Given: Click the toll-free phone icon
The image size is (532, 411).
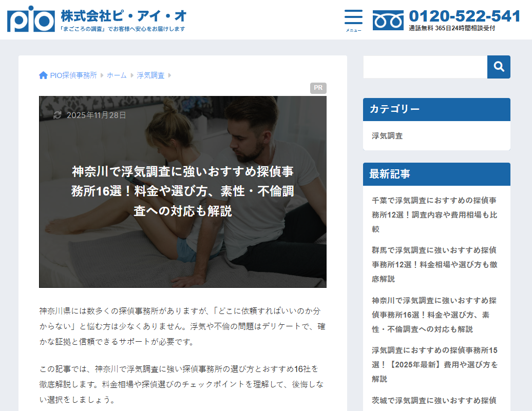Looking at the screenshot, I should coord(388,20).
